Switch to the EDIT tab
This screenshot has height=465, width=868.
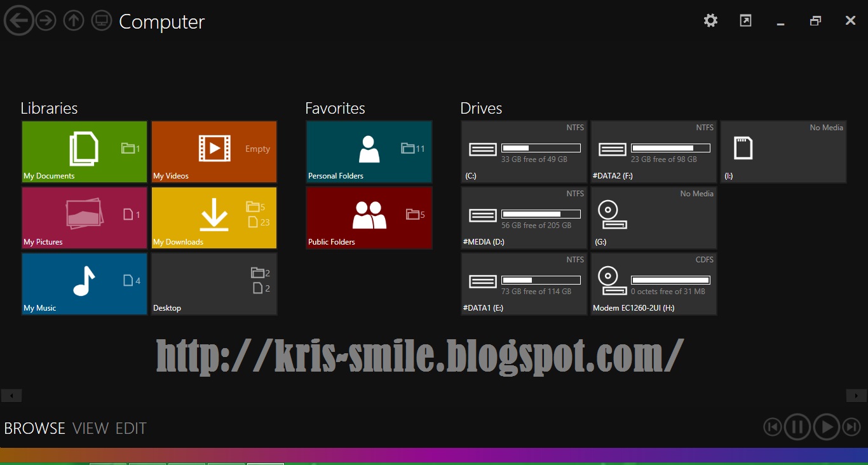click(x=131, y=429)
